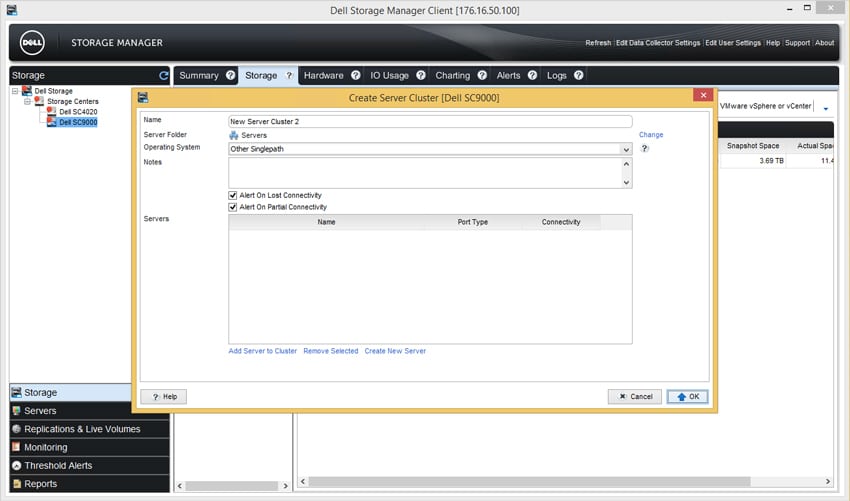The width and height of the screenshot is (850, 501).
Task: Click dialog title bar app icon
Action: [143, 98]
